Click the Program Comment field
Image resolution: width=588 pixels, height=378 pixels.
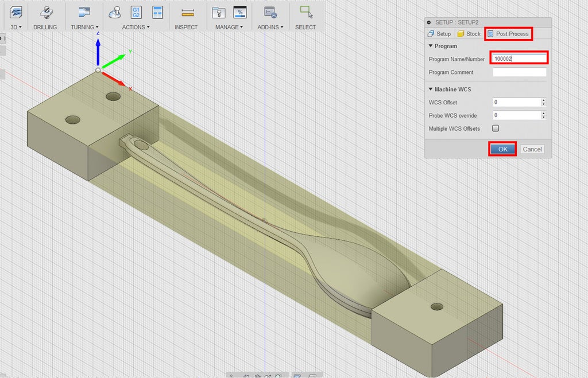coord(519,72)
